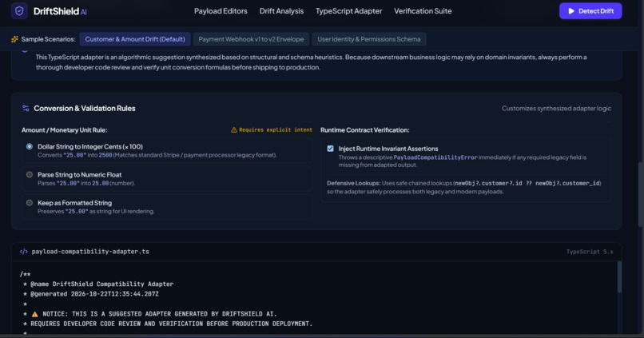Click REQUIRES DEVELOPER CODE REVIEW comment line

(168, 324)
